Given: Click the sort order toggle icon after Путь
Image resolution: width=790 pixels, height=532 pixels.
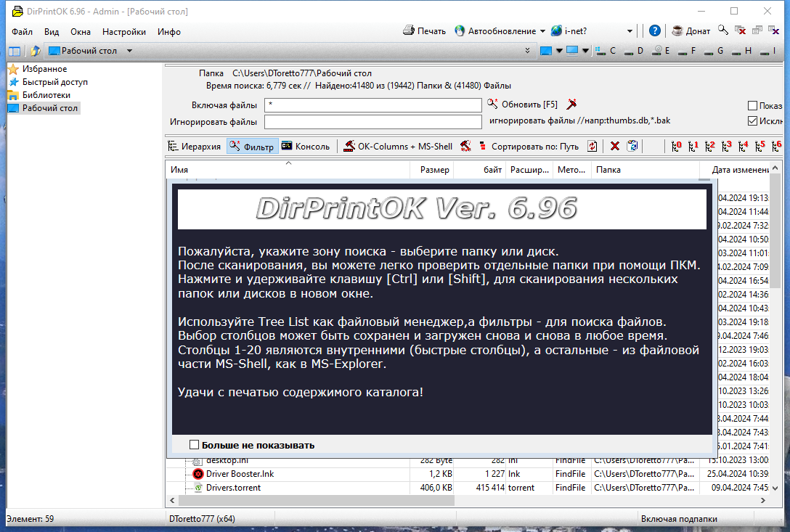Looking at the screenshot, I should coord(592,146).
